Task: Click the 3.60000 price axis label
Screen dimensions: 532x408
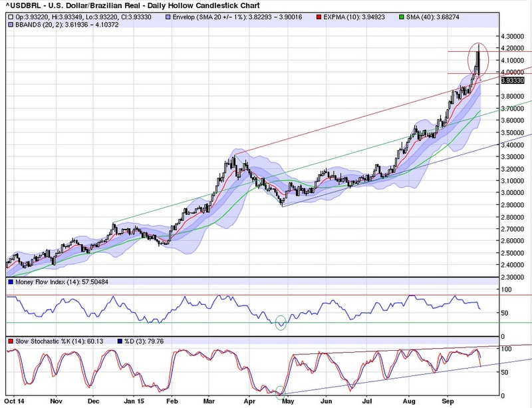Action: pos(512,120)
